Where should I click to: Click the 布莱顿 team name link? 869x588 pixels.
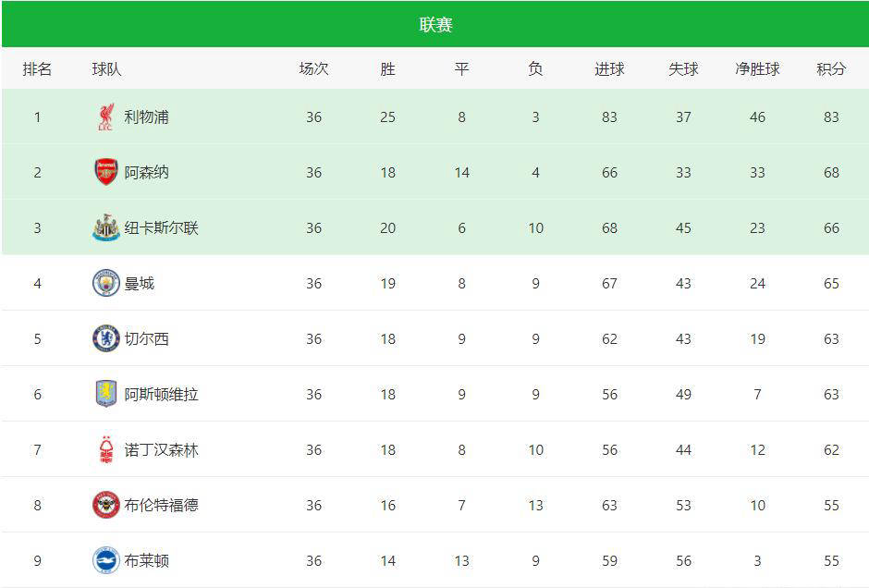click(x=146, y=560)
